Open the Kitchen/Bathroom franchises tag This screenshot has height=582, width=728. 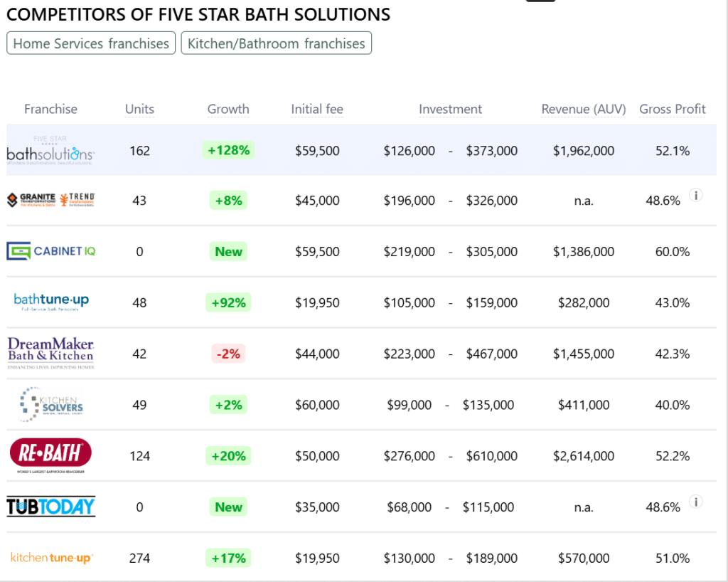[x=277, y=43]
